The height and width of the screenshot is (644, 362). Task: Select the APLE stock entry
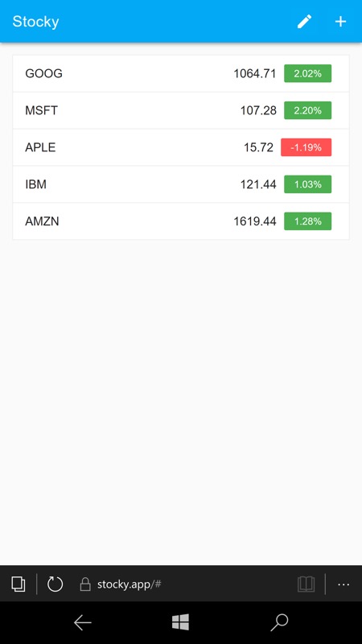point(181,147)
